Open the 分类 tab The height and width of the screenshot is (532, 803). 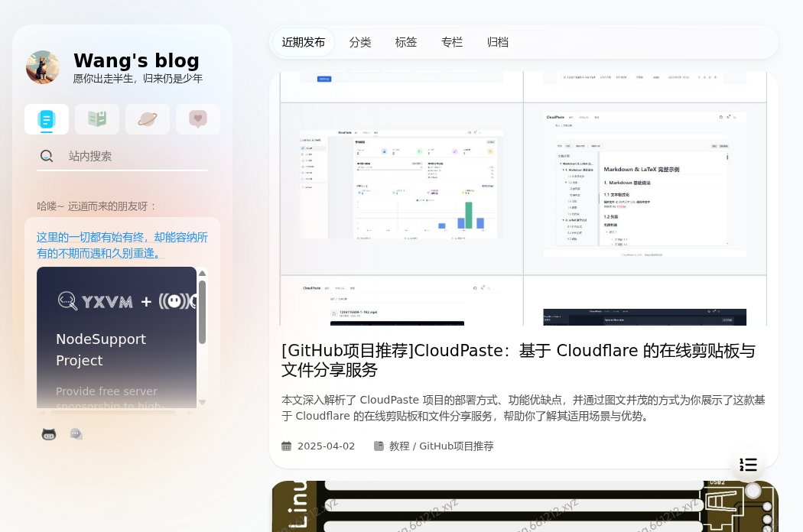point(360,42)
